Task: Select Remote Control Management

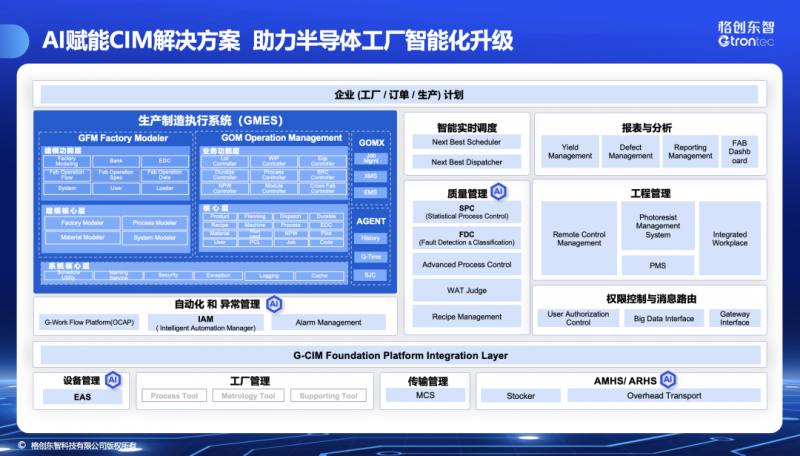Action: pos(579,238)
